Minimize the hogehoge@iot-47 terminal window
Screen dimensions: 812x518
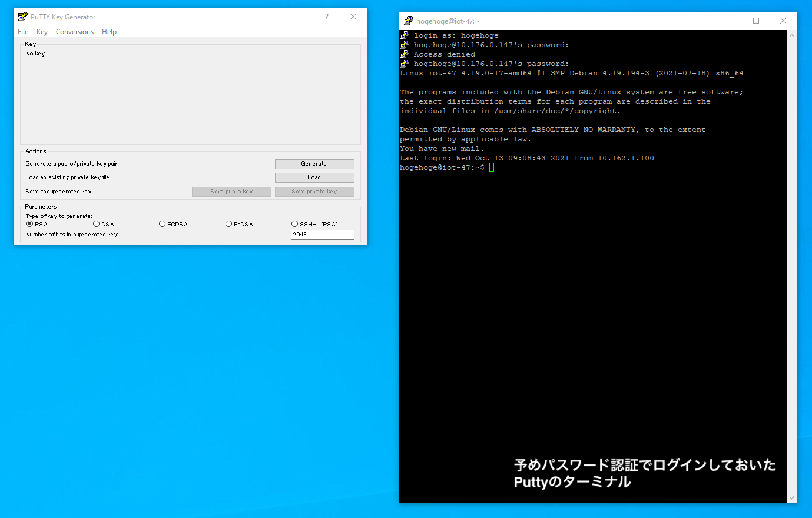(x=730, y=21)
